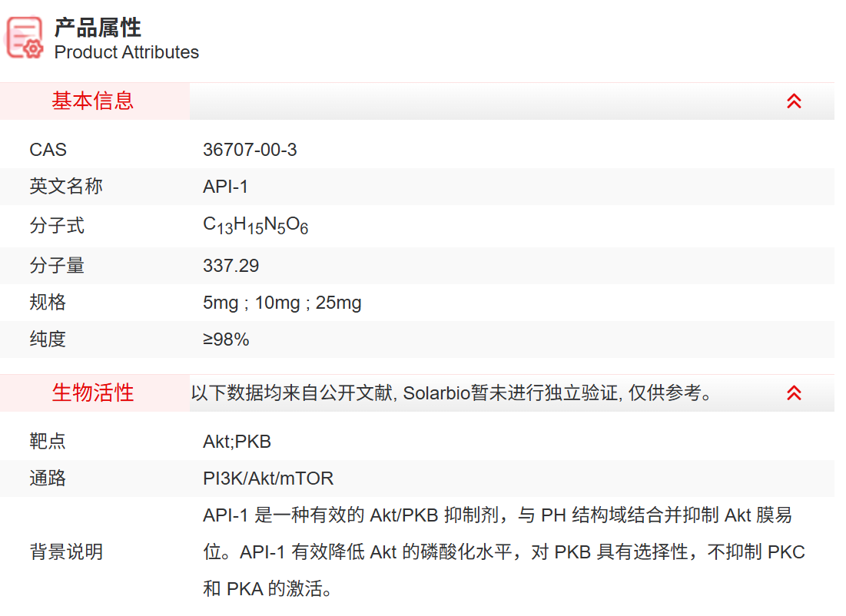Click the 产品属性 heading title
The image size is (846, 616).
point(98,28)
